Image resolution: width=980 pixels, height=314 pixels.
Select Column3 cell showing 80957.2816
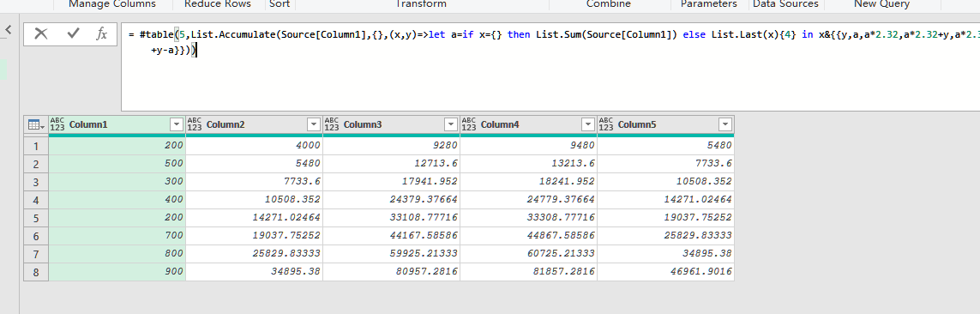391,273
